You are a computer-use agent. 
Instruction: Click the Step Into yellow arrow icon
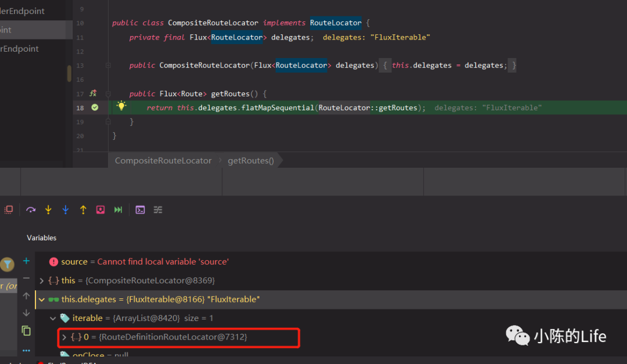[48, 210]
